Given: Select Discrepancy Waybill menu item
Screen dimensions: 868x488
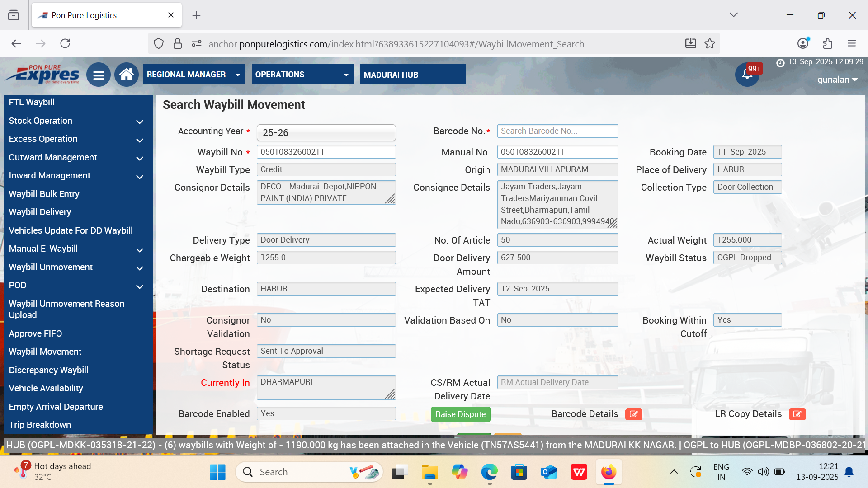Looking at the screenshot, I should [48, 370].
